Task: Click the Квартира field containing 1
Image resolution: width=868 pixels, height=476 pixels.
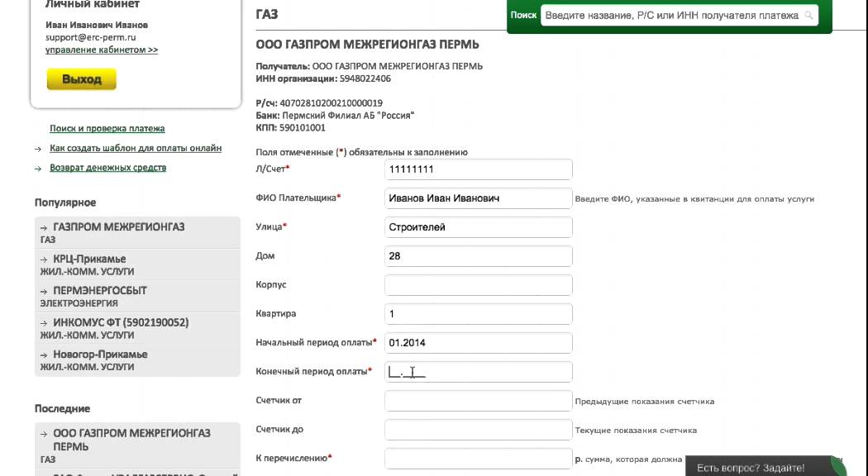Action: click(x=479, y=314)
